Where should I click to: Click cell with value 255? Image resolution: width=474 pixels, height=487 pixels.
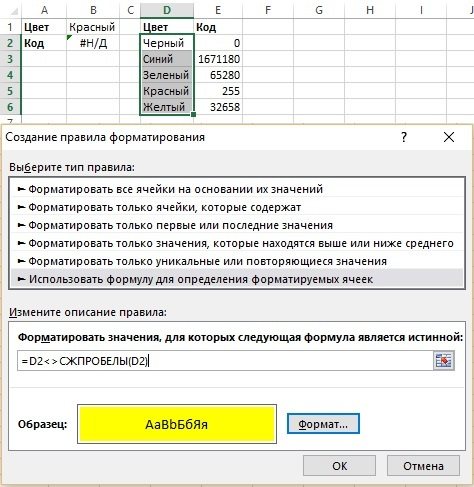coord(218,91)
